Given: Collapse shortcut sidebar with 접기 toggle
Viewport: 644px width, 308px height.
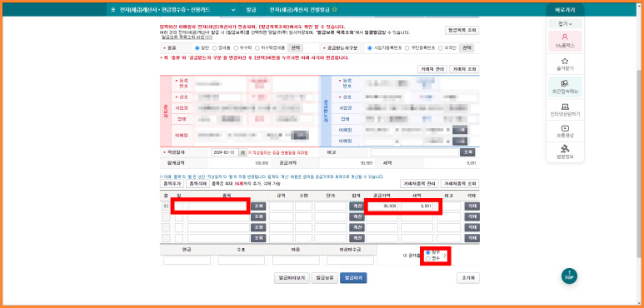Looking at the screenshot, I should tap(565, 24).
